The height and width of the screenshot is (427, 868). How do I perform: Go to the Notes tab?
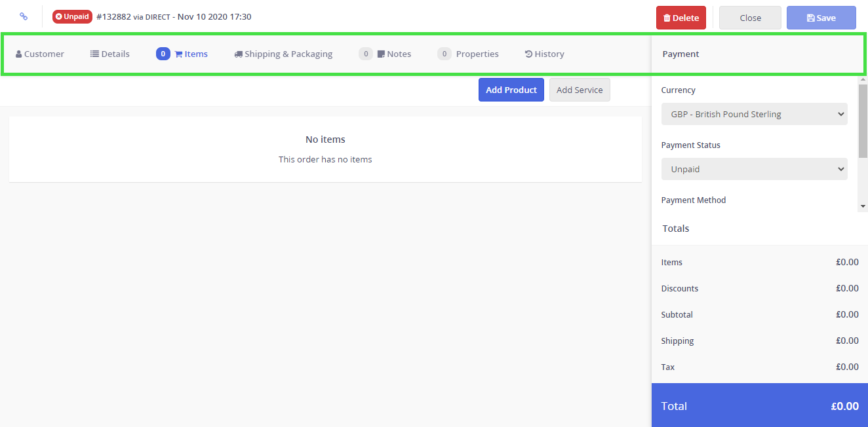pyautogui.click(x=395, y=54)
